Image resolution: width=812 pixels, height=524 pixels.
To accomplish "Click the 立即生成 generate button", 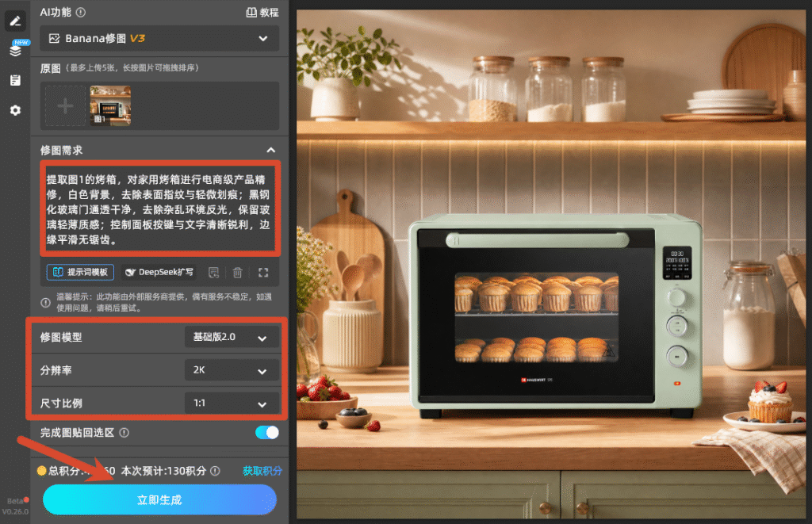I will point(159,499).
